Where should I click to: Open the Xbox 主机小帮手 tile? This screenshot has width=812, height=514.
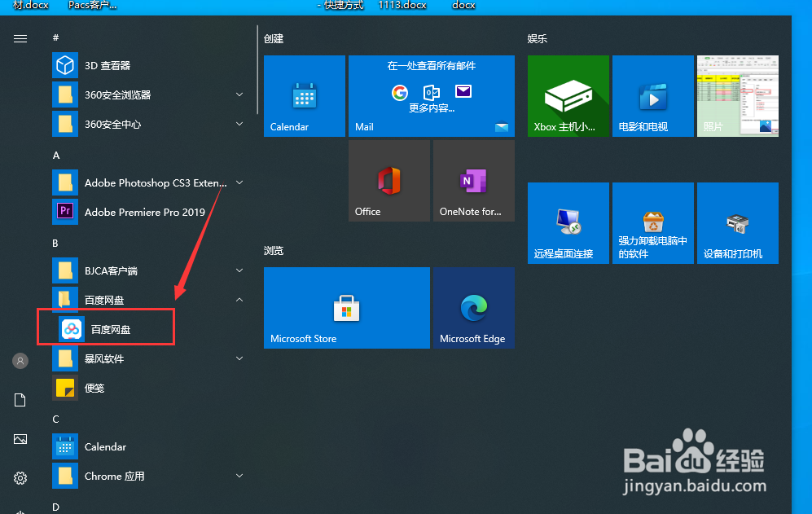tap(568, 96)
